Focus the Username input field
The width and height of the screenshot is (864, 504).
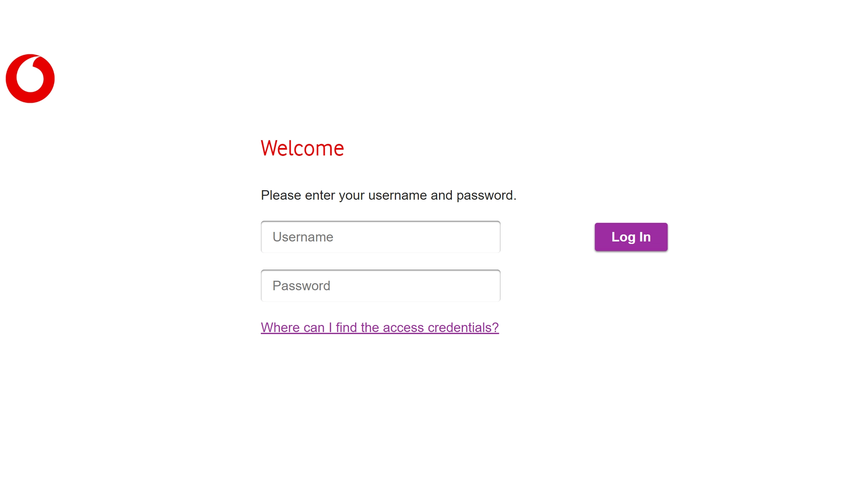click(380, 236)
